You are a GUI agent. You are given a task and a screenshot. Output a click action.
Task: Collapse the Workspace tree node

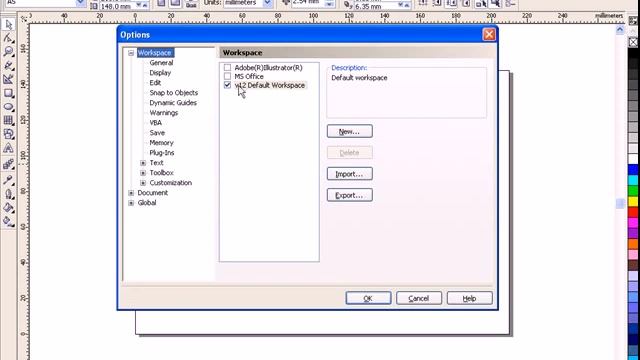(131, 53)
